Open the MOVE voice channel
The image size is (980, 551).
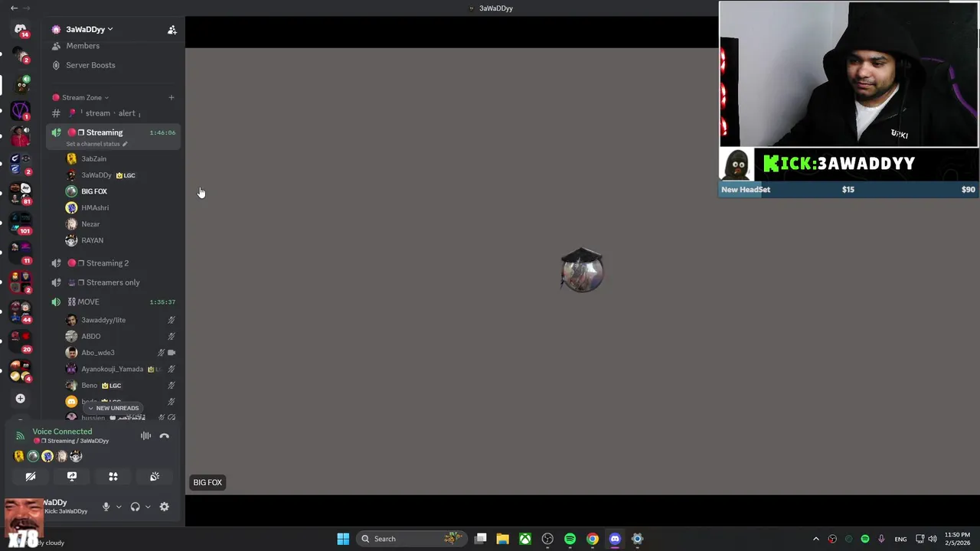pyautogui.click(x=88, y=302)
